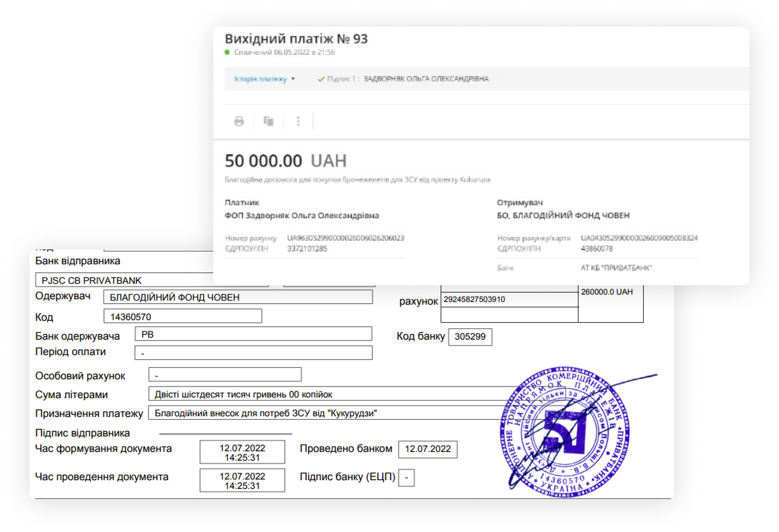Click the green signature checkmark

tap(321, 79)
